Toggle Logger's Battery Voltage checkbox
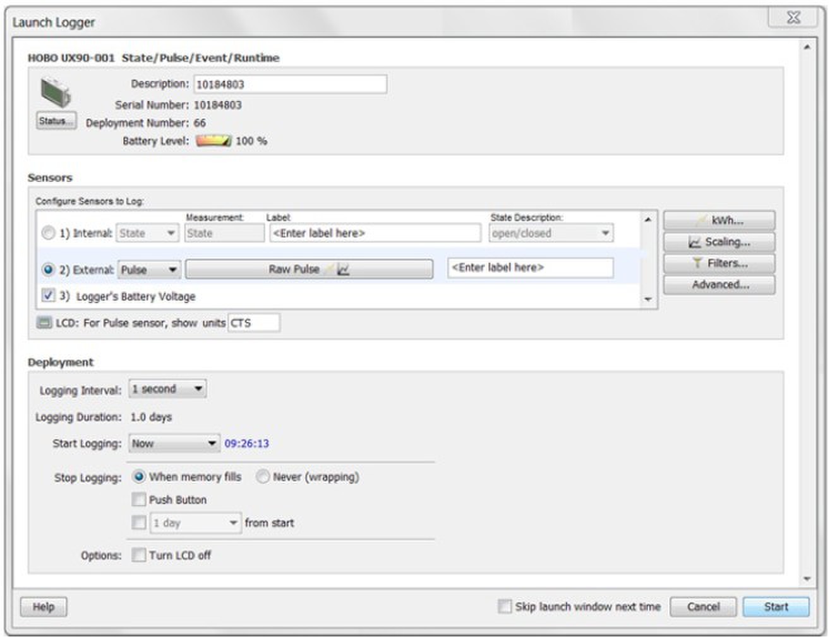Image resolution: width=830 pixels, height=644 pixels. click(x=48, y=295)
